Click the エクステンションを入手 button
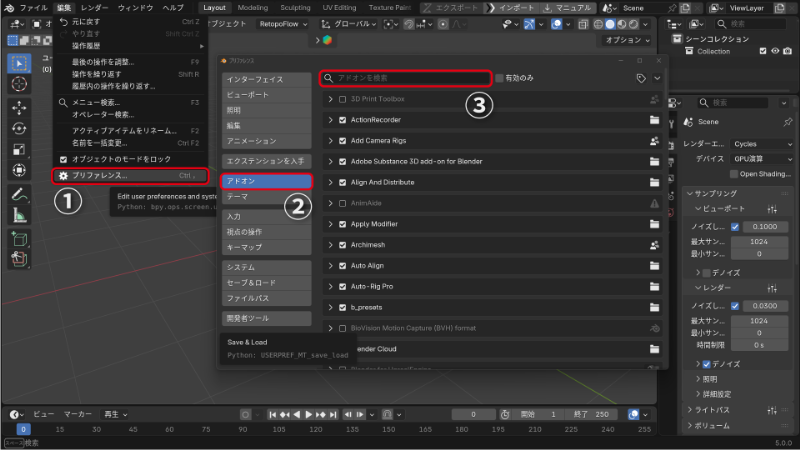 click(x=266, y=160)
